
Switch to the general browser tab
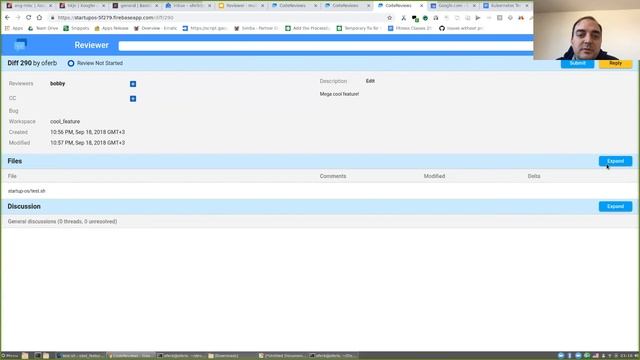[135, 6]
